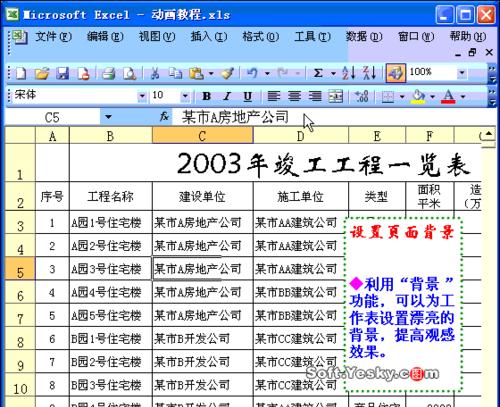Save the workbook with the floppy disk icon
This screenshot has height=407, width=500.
click(62, 73)
